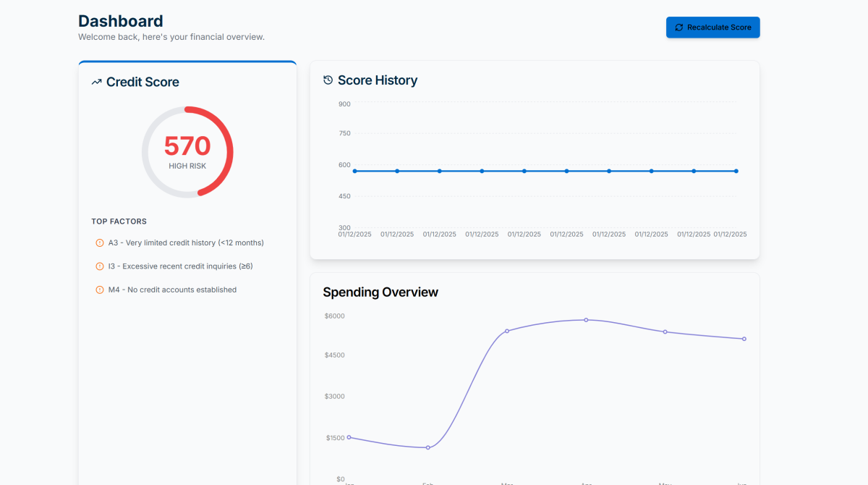Click the lowest data point on Spending Overview
868x485 pixels.
click(428, 447)
